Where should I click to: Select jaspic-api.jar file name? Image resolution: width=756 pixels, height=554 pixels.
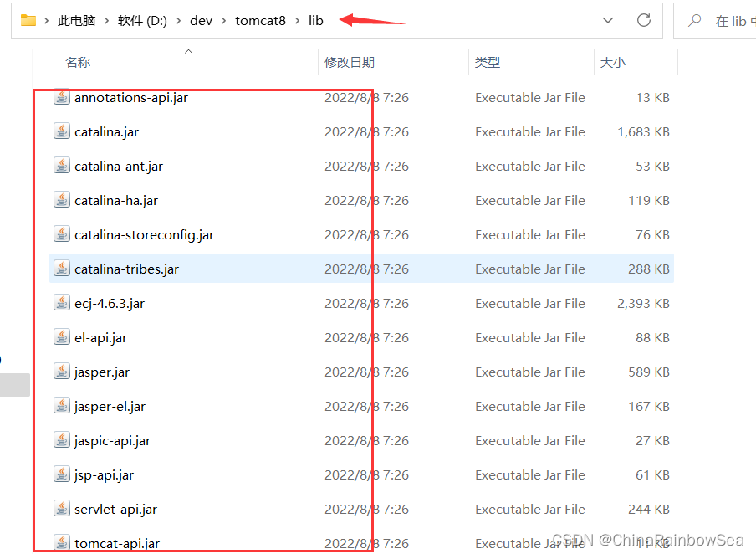(112, 440)
